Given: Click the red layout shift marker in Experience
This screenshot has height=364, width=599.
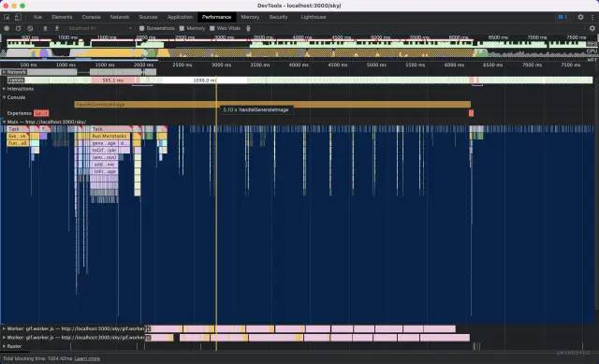Looking at the screenshot, I should (41, 113).
